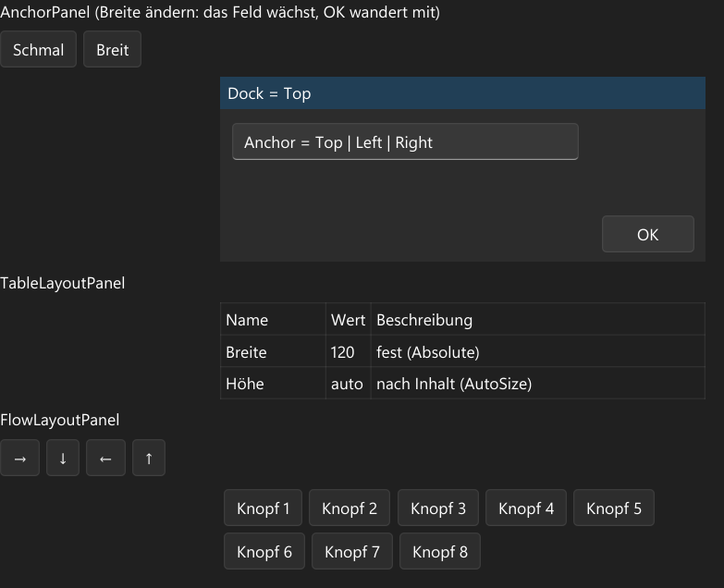Click the left arrow flow direction button

click(x=105, y=458)
